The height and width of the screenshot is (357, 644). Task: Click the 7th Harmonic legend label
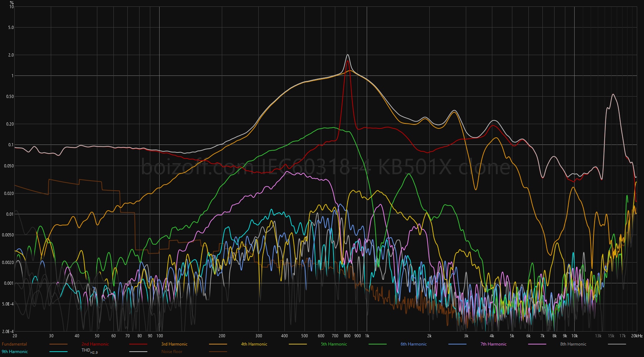click(493, 344)
